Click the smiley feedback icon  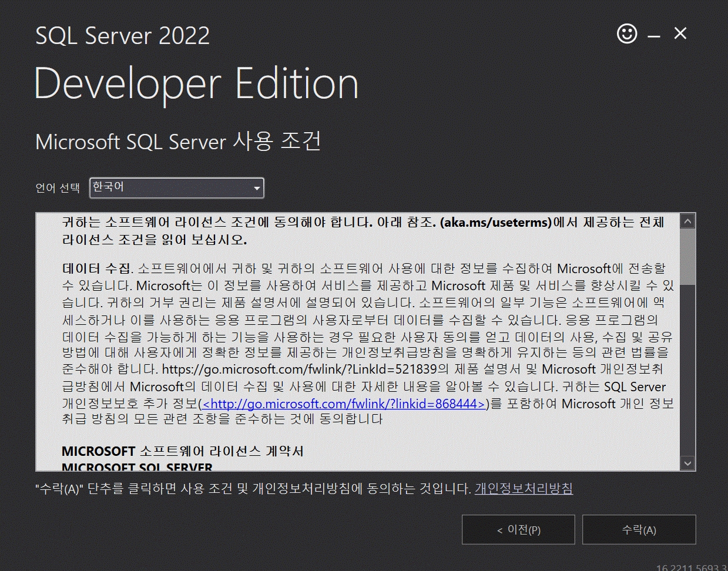click(627, 33)
